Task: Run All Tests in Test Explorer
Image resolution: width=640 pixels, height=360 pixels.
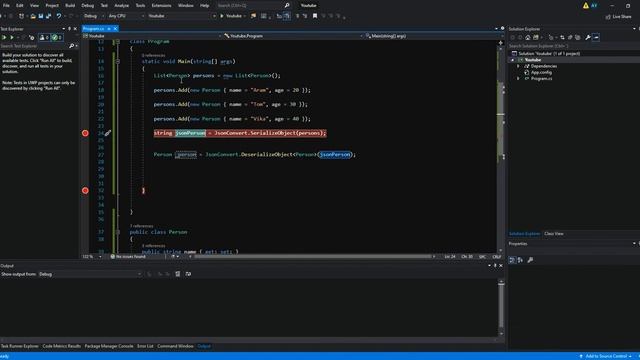Action: click(4, 37)
